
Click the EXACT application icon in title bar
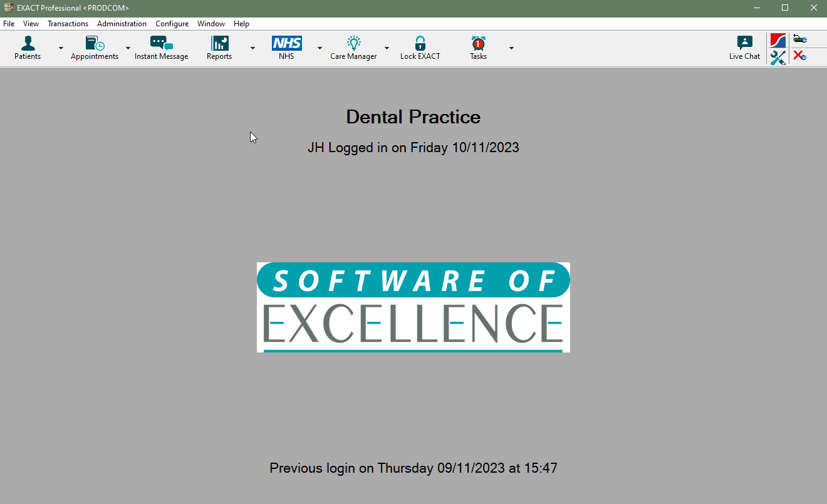8,8
